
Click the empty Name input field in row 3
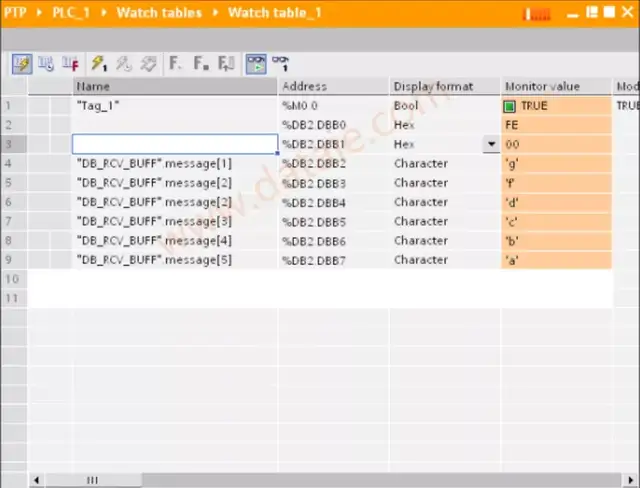click(x=174, y=144)
